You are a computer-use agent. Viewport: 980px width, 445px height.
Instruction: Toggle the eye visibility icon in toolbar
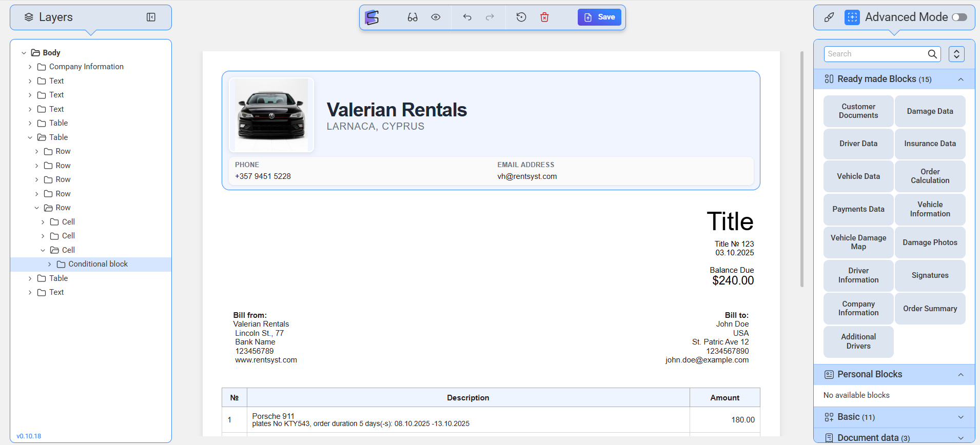pyautogui.click(x=436, y=17)
